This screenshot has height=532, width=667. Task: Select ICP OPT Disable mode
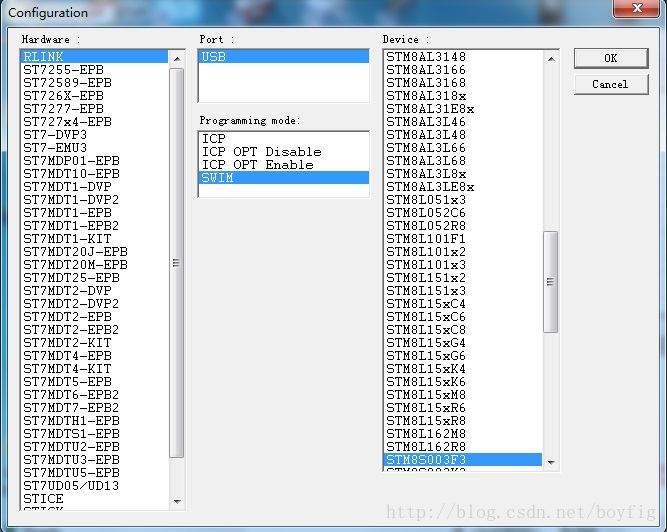(x=284, y=152)
